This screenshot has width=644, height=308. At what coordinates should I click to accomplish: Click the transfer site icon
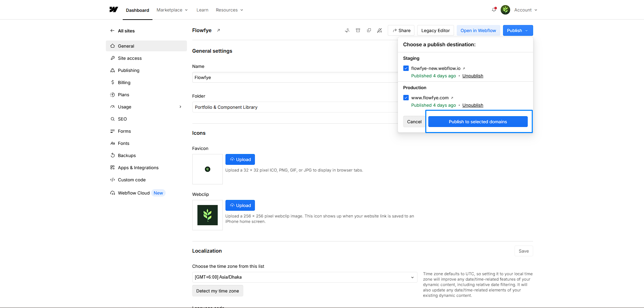click(x=347, y=30)
